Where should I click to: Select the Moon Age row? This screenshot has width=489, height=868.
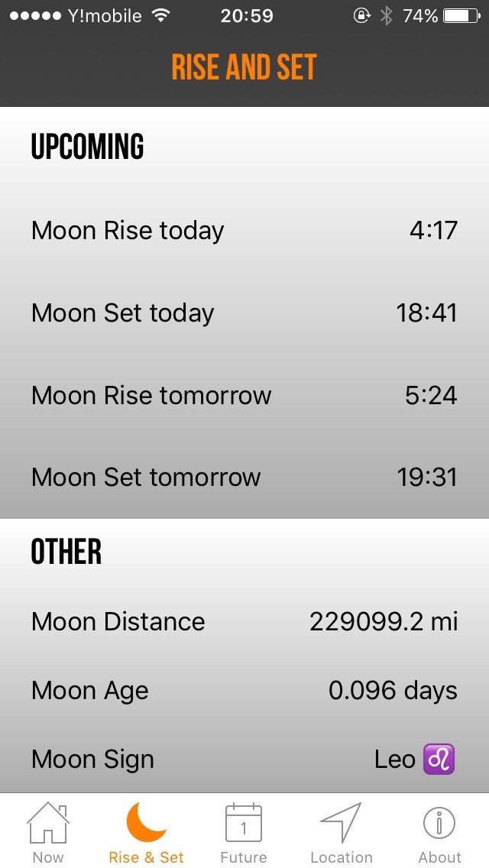(x=244, y=691)
